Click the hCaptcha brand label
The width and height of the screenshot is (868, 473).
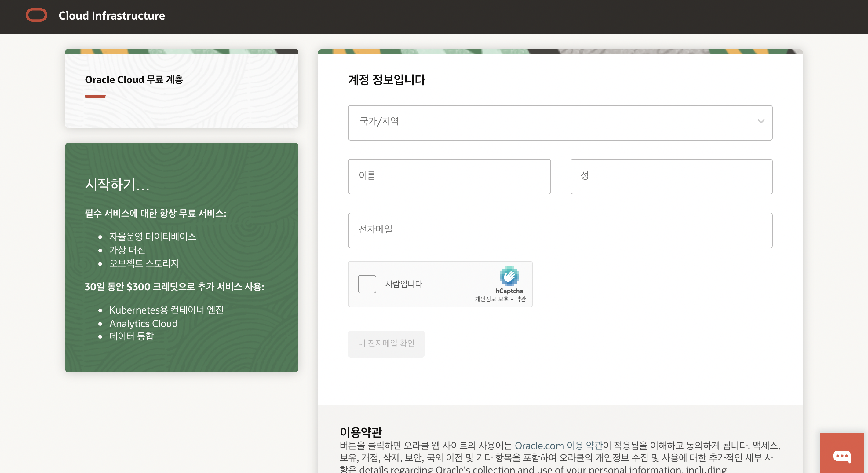pyautogui.click(x=509, y=291)
